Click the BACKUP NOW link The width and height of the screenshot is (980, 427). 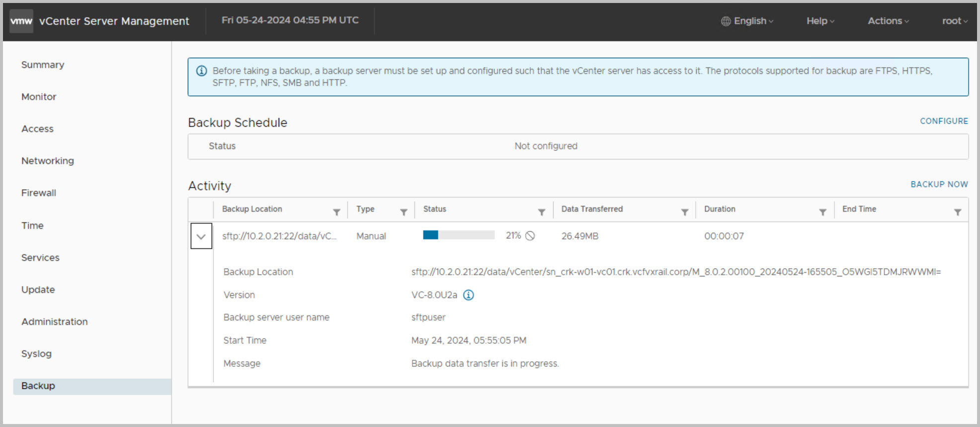pyautogui.click(x=939, y=184)
